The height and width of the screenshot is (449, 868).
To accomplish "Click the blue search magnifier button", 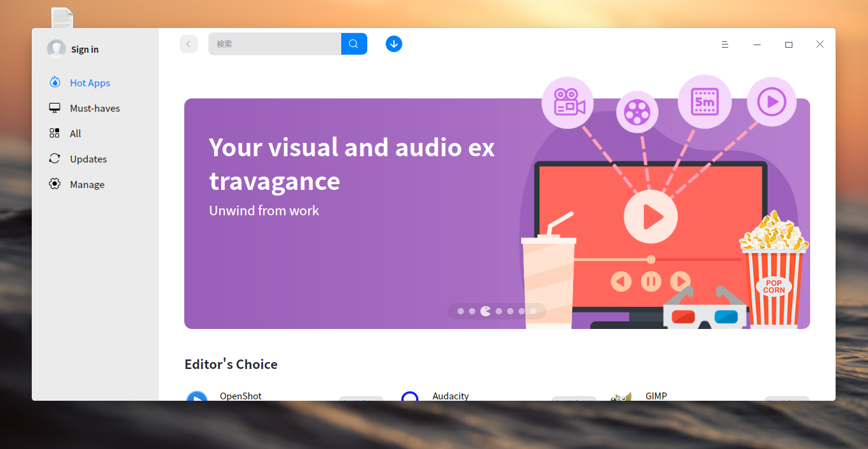I will point(354,44).
